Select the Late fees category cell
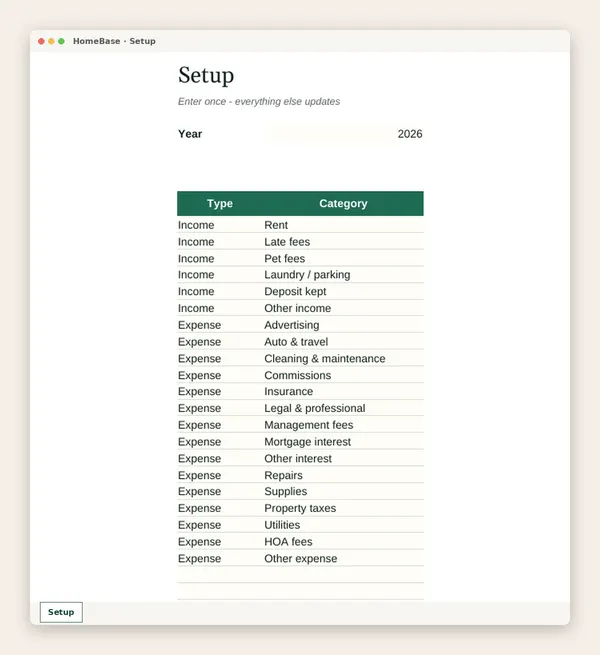600x655 pixels. [343, 241]
